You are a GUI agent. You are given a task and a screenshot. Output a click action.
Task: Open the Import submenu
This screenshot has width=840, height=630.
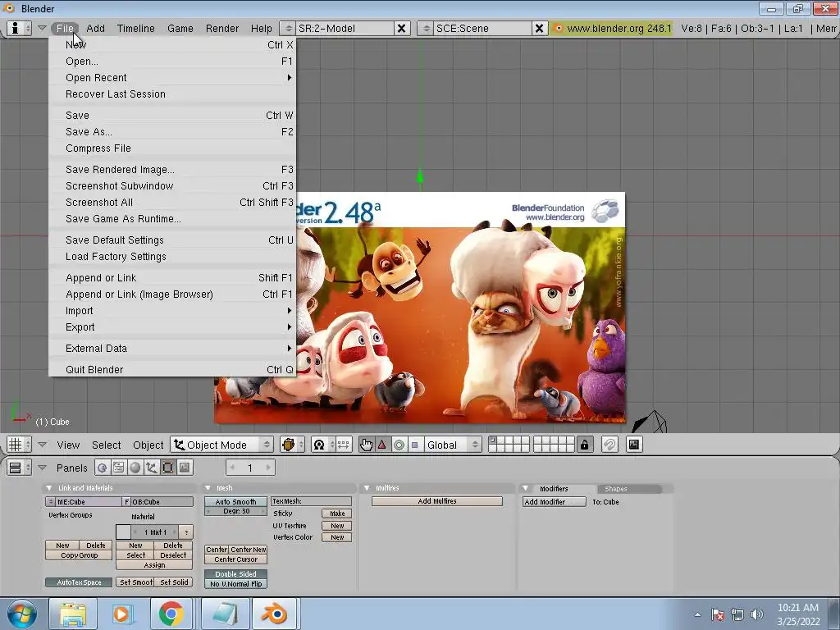tap(172, 311)
